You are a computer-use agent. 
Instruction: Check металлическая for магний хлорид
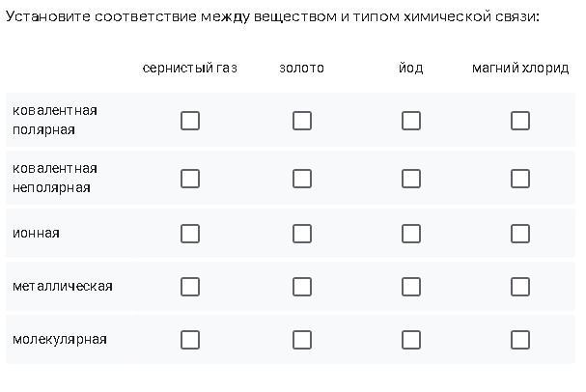coord(520,287)
